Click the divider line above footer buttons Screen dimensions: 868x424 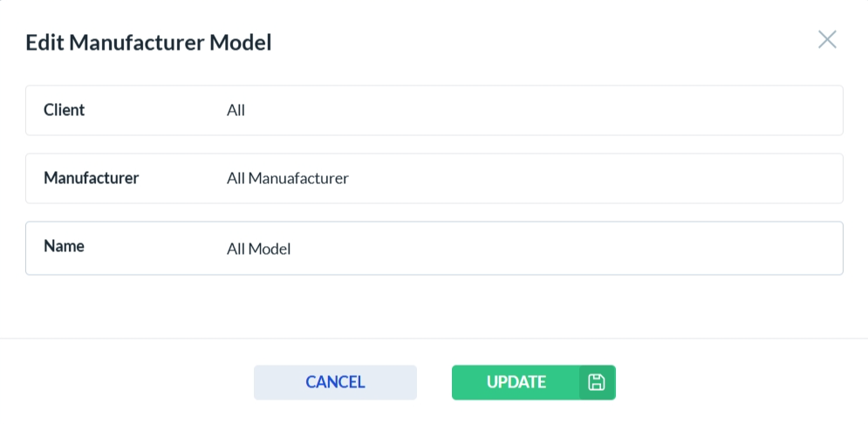tap(434, 339)
